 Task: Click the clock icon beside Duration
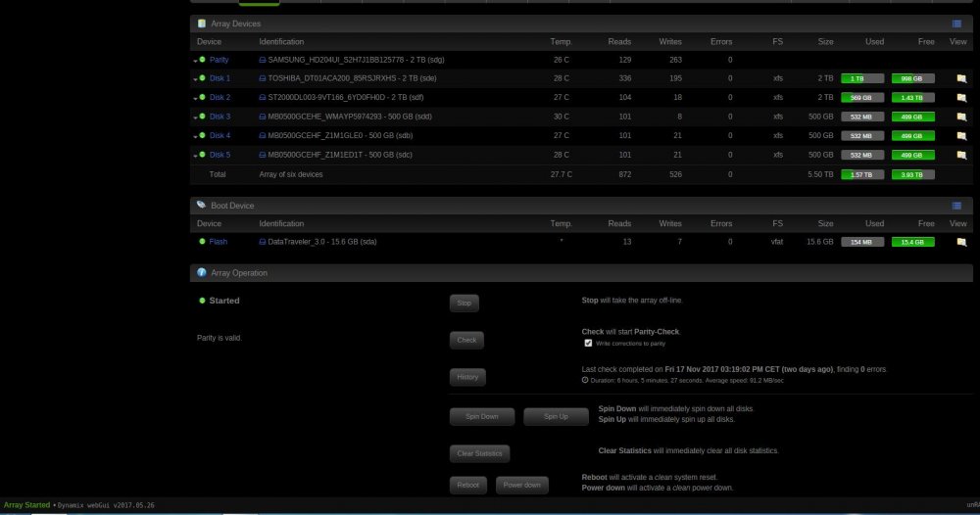point(585,380)
